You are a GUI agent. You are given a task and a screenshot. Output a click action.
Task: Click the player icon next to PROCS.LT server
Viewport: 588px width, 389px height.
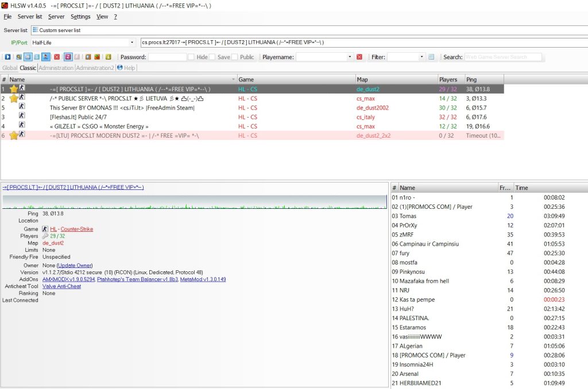pos(22,88)
